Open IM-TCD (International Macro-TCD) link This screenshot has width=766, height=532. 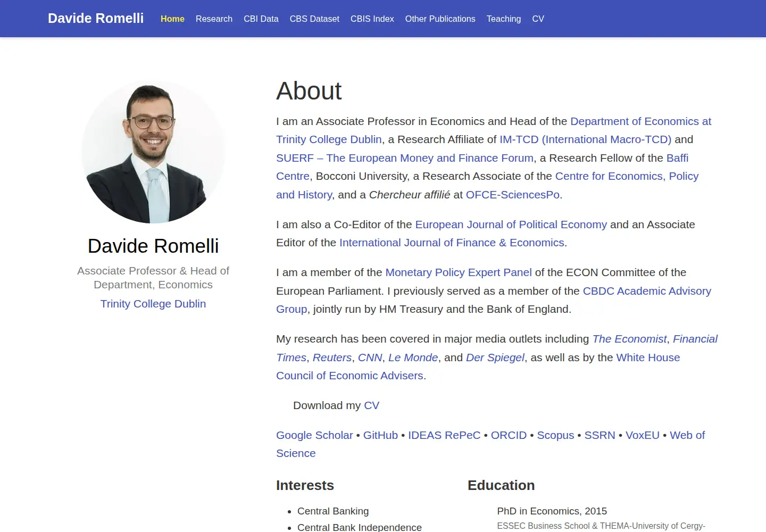pyautogui.click(x=585, y=139)
